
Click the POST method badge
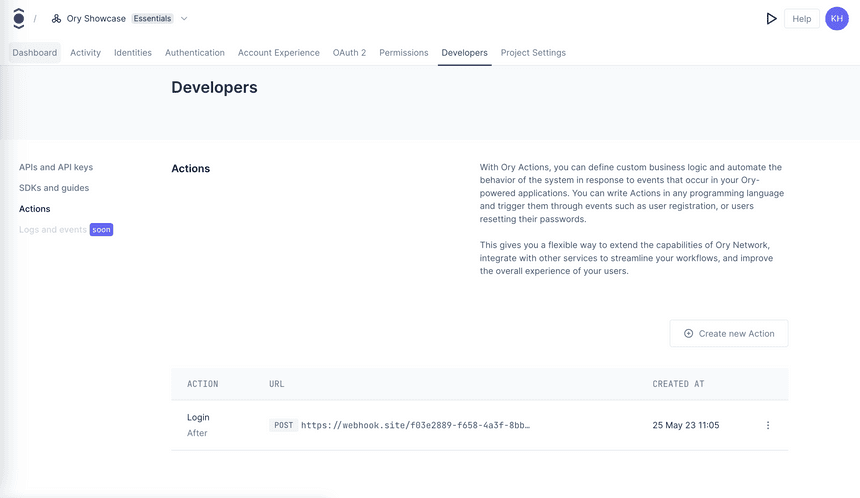pos(284,425)
